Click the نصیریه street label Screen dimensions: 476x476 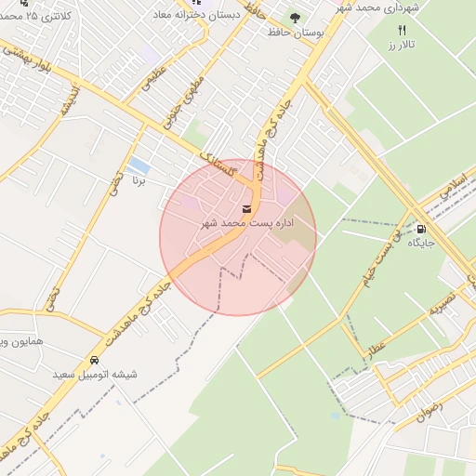tap(443, 303)
